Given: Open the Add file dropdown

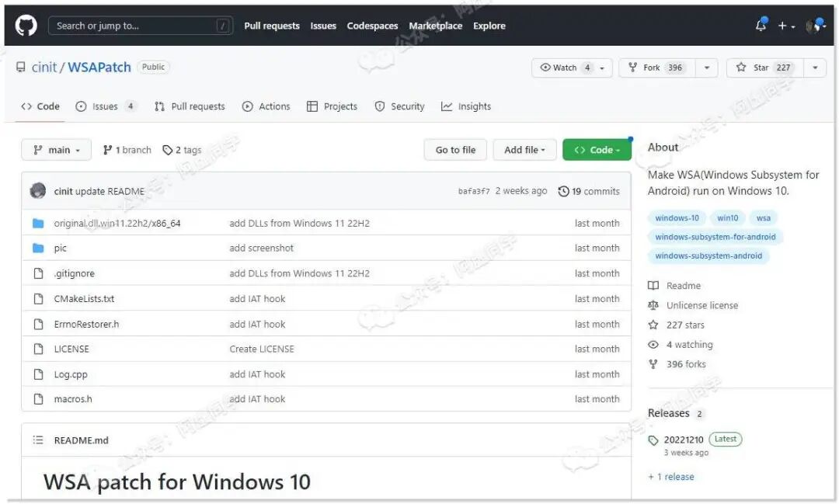Looking at the screenshot, I should point(524,150).
